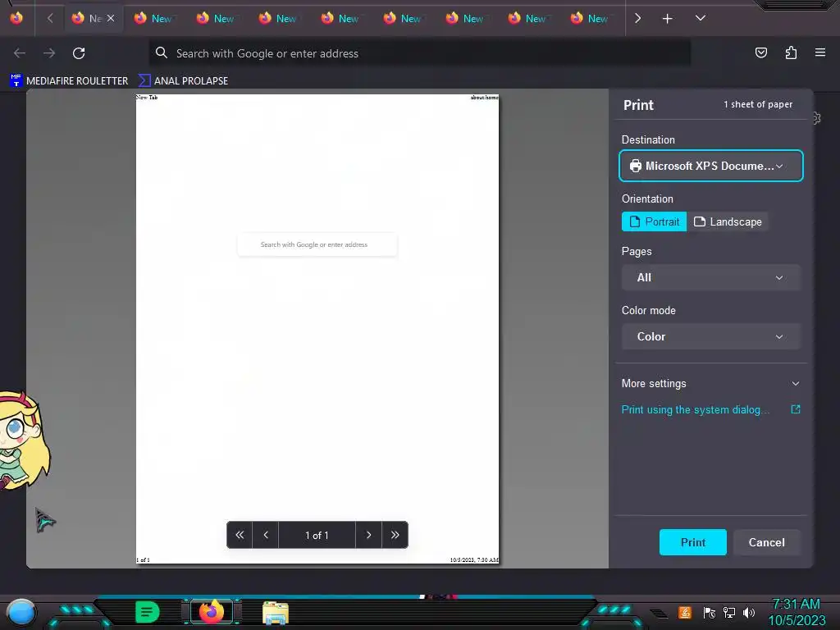Open the list all tabs dropdown
This screenshot has height=630, width=840.
tap(701, 18)
